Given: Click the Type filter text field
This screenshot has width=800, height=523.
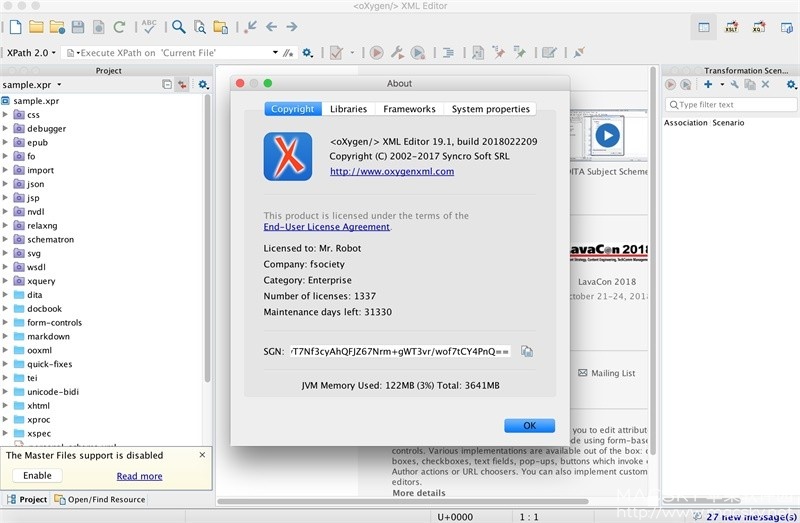Looking at the screenshot, I should [x=731, y=105].
